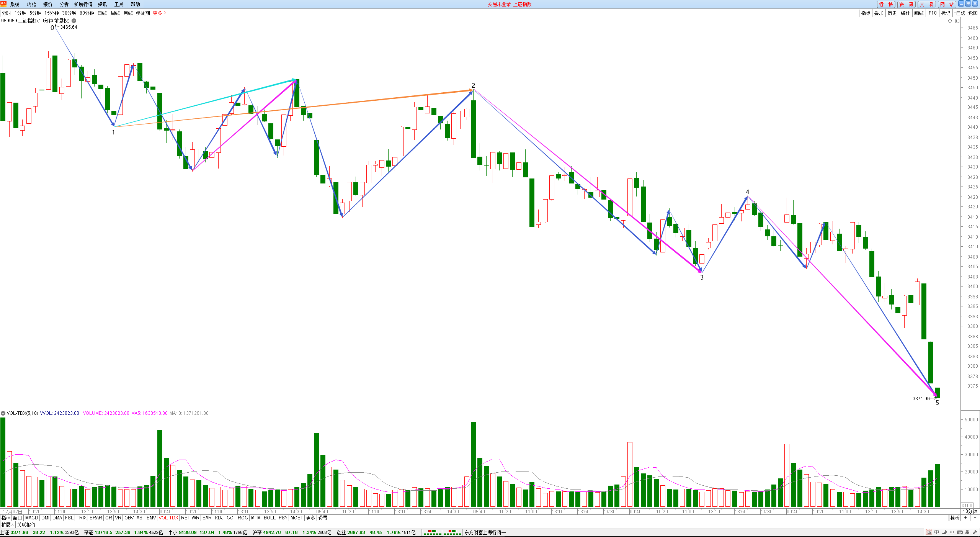Toggle the side panel icon near price axis
The height and width of the screenshot is (537, 980).
coord(957,21)
